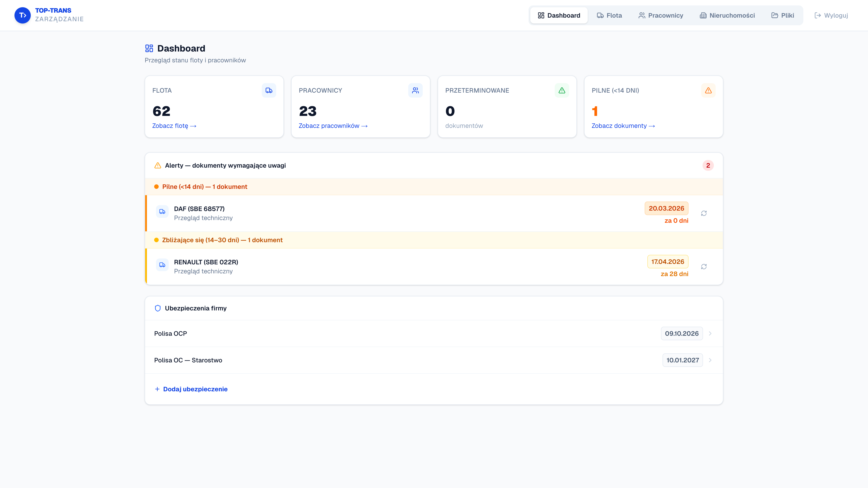Click the 'za 28 dni' label

click(674, 274)
